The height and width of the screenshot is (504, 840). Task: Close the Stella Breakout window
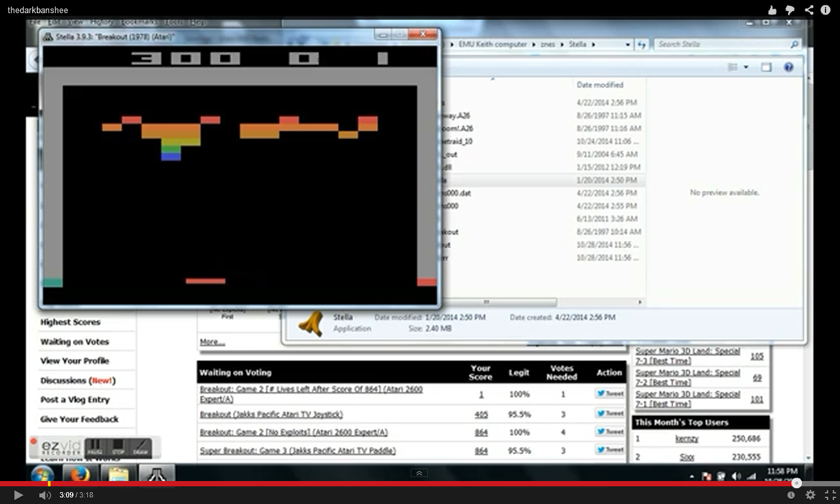coord(423,34)
